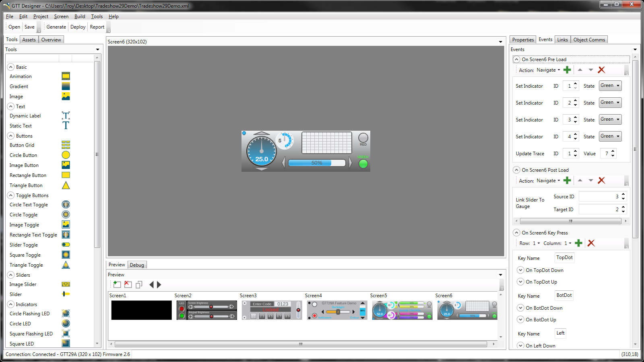Click the Deploy toolbar button

pyautogui.click(x=78, y=27)
